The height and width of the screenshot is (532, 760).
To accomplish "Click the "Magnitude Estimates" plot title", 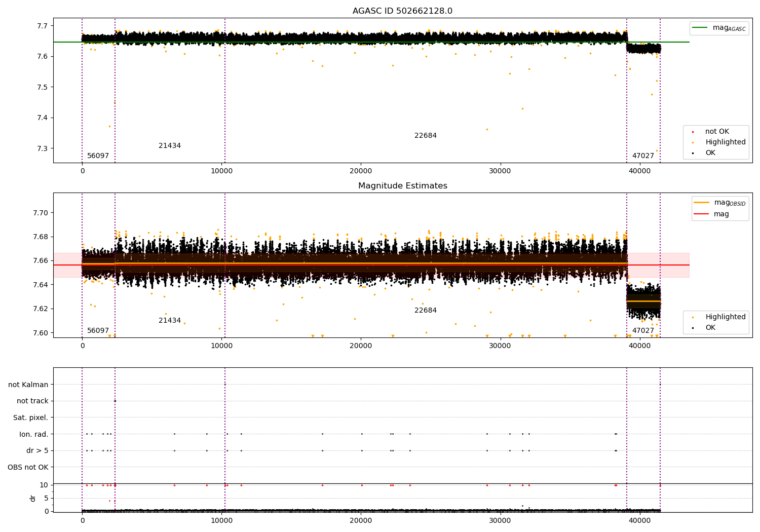I will 402,186.
